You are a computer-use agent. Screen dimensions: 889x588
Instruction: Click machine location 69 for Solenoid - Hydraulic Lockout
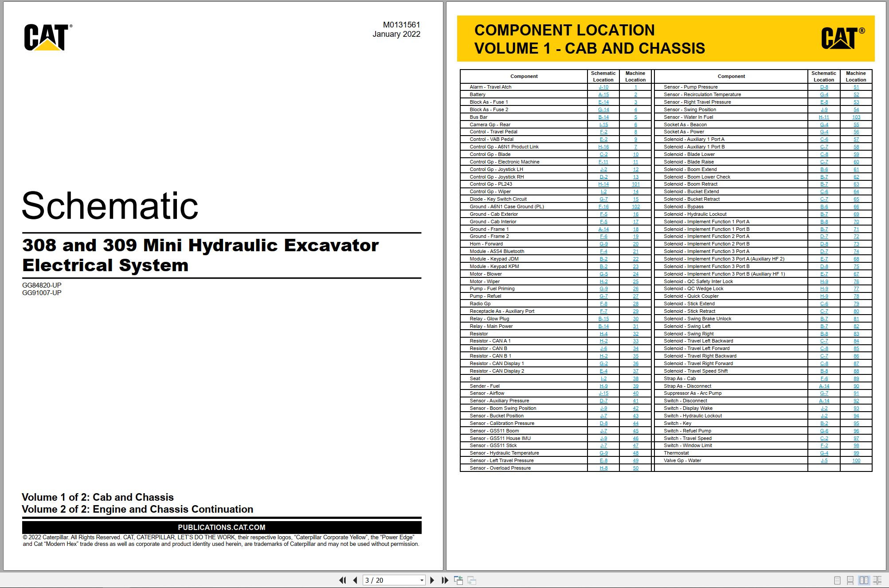856,214
